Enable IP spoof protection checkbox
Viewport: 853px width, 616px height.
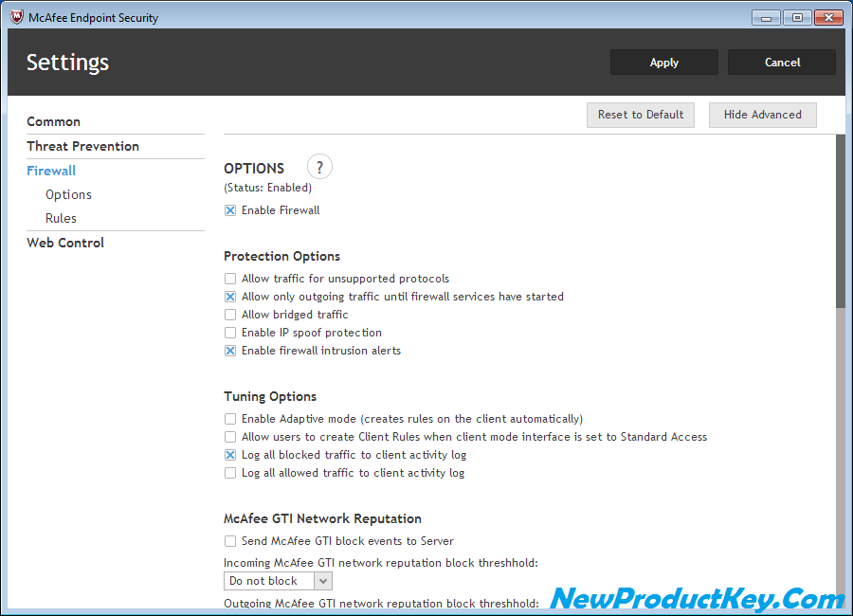[230, 333]
